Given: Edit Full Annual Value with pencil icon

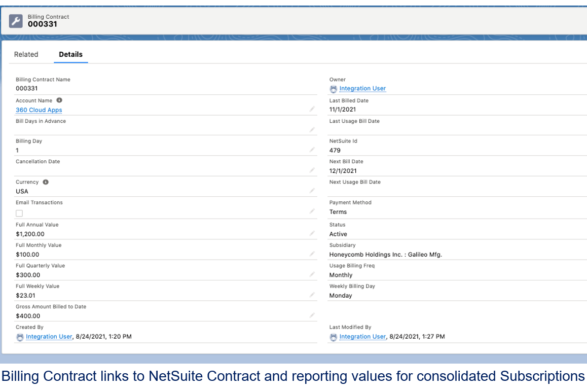Looking at the screenshot, I should [312, 234].
